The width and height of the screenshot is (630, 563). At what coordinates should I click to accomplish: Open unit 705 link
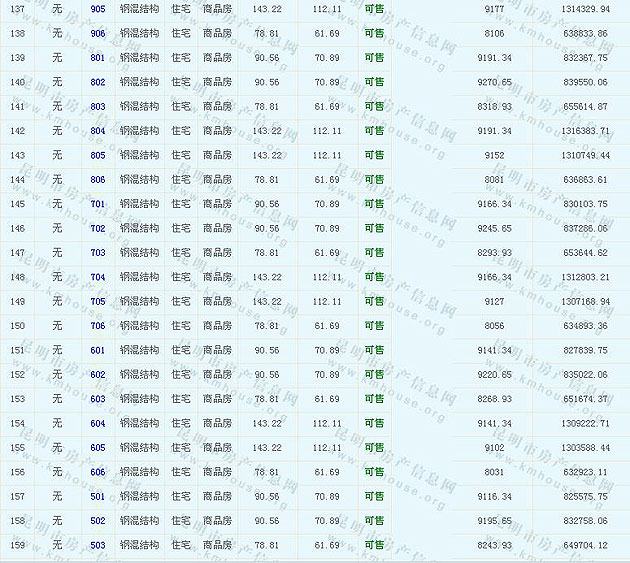pos(97,301)
